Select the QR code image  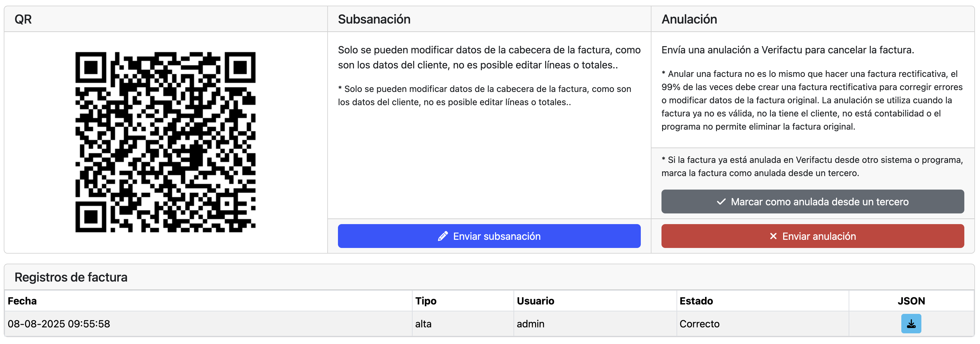(x=165, y=143)
